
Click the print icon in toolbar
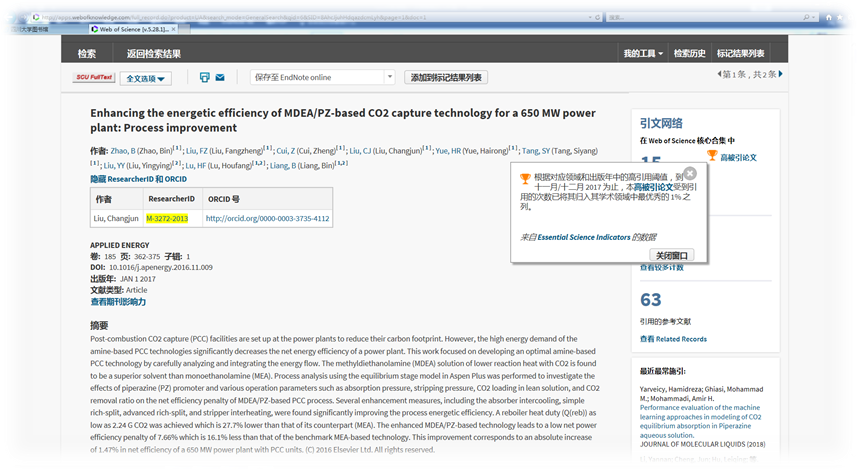coord(204,77)
